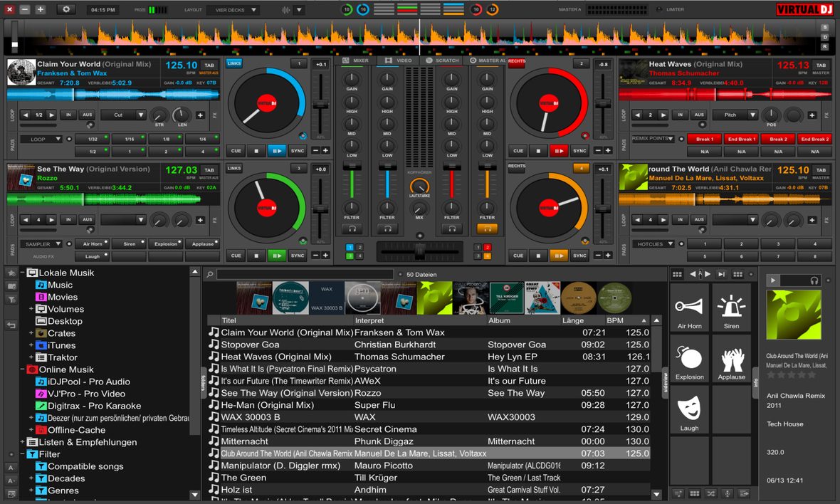Open the LOOP pads mode dropdown
Image resolution: width=840 pixels, height=504 pixels.
(41, 139)
